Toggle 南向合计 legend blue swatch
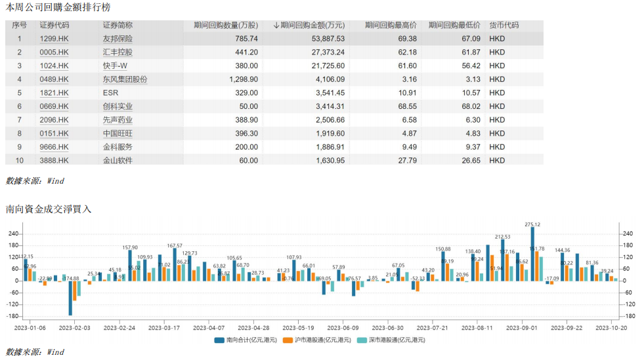Screen dimensions: 644x364 click(x=219, y=340)
